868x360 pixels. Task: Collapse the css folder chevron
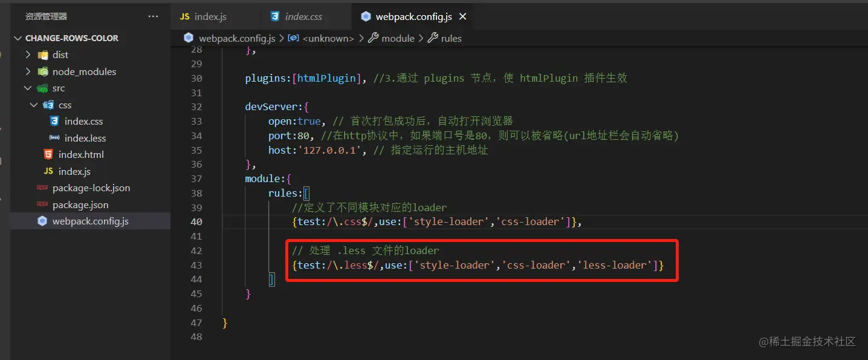coord(34,105)
